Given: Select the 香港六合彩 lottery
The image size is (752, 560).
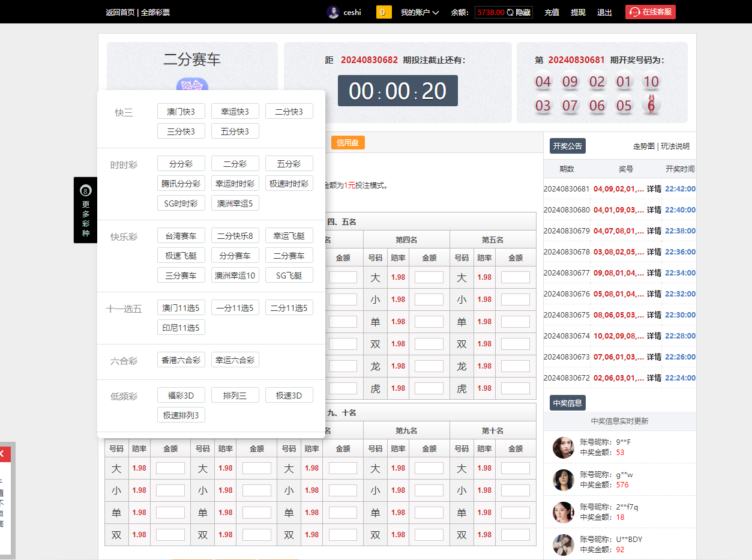Looking at the screenshot, I should click(181, 359).
